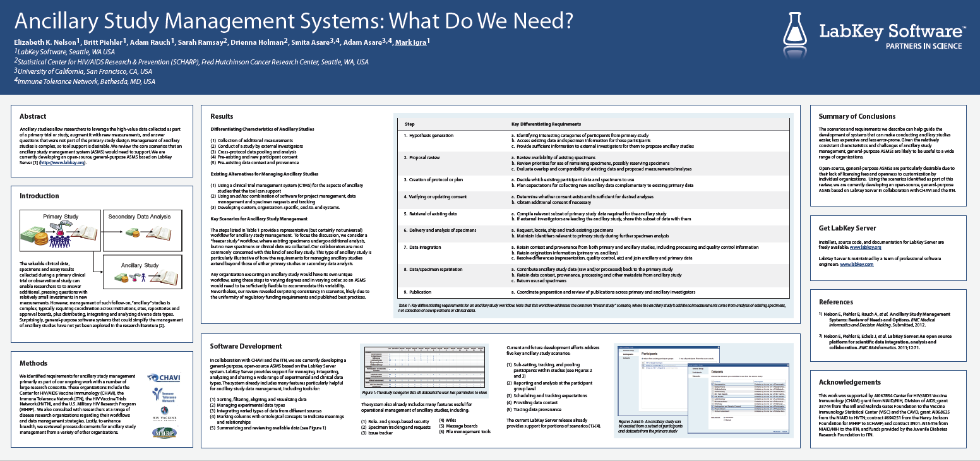Click 'Key Differentiating Requirements' column header
Viewport: 980px width, 461px height.
[x=546, y=124]
